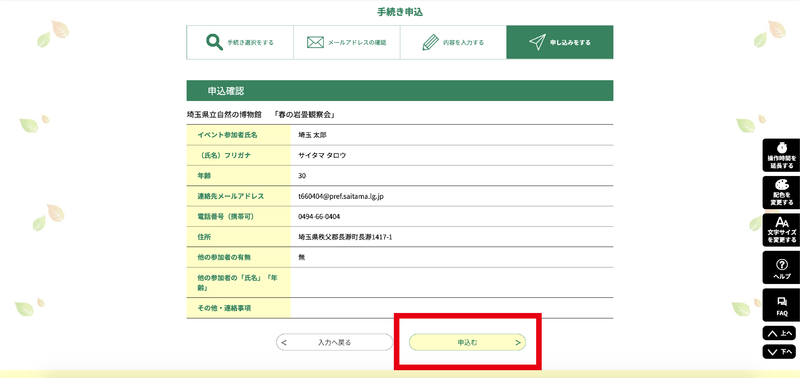Open the FAQ side button

tap(781, 305)
